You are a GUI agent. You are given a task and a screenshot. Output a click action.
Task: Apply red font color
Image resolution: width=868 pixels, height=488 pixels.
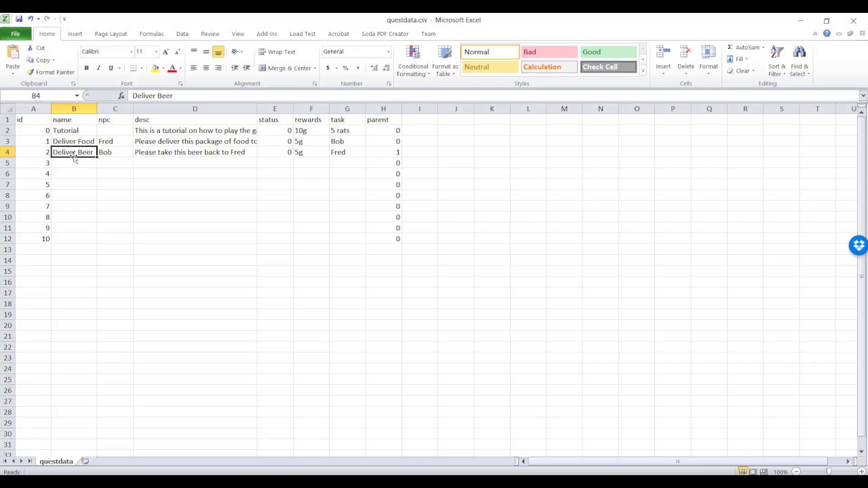(172, 68)
